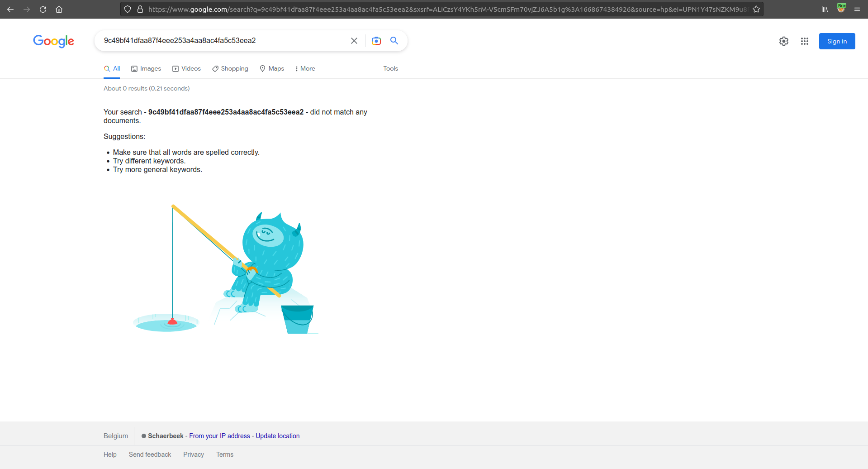Clear the search query with X

coord(354,41)
